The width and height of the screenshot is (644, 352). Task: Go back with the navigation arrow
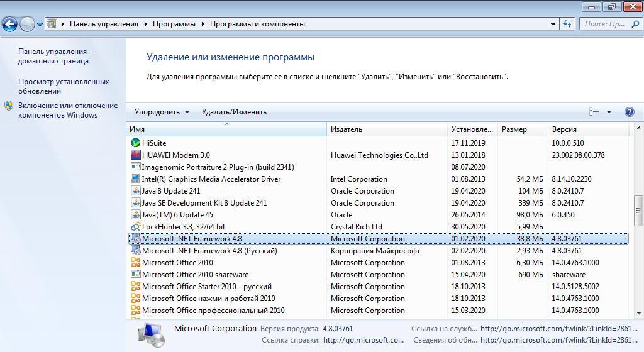click(x=10, y=25)
